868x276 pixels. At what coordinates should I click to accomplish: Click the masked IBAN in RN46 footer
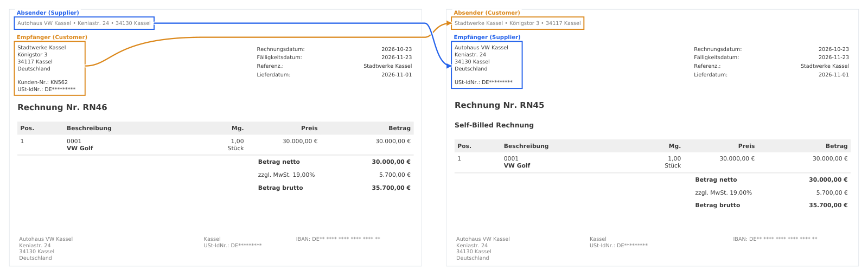(338, 239)
